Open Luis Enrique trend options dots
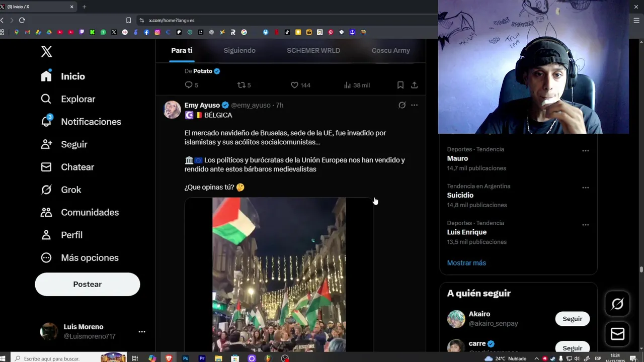 (x=585, y=225)
